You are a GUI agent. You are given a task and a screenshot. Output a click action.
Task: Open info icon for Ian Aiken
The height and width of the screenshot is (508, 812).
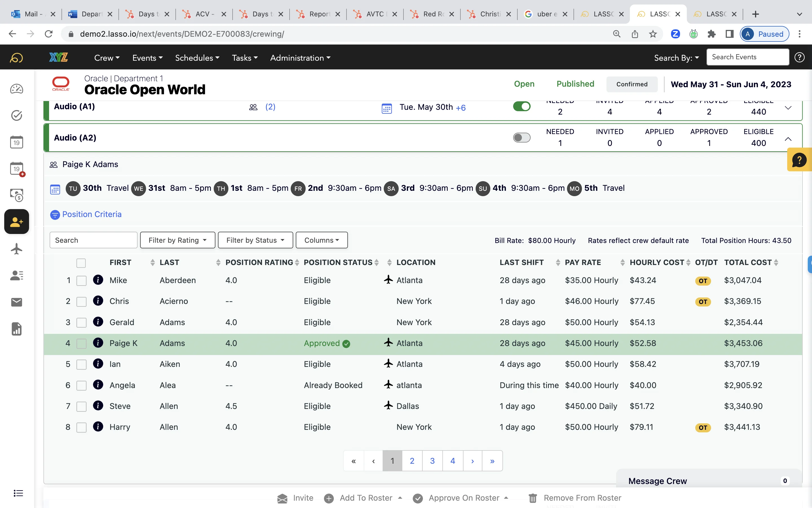[x=98, y=363]
